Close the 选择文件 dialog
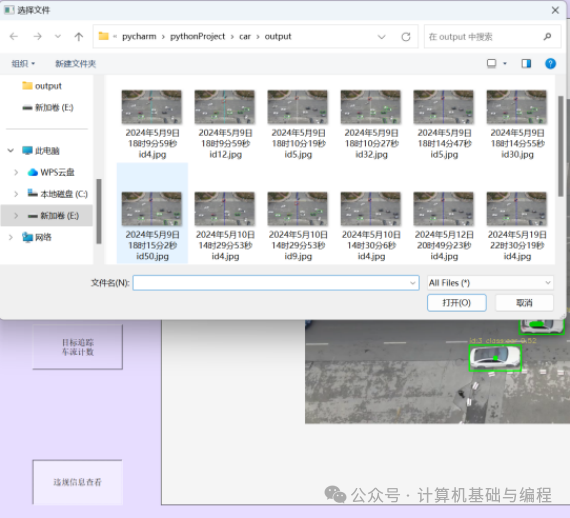Viewport: 570px width, 518px height. (555, 10)
